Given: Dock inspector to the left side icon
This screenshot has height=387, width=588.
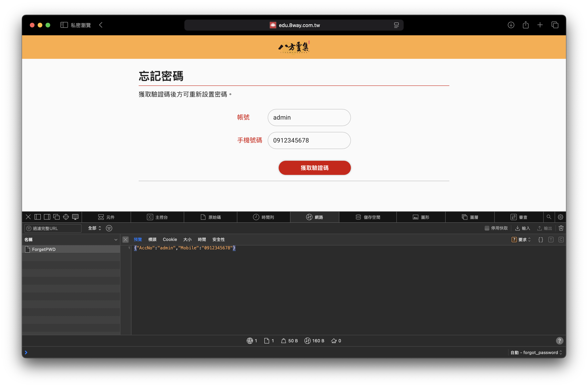Looking at the screenshot, I should pos(37,217).
